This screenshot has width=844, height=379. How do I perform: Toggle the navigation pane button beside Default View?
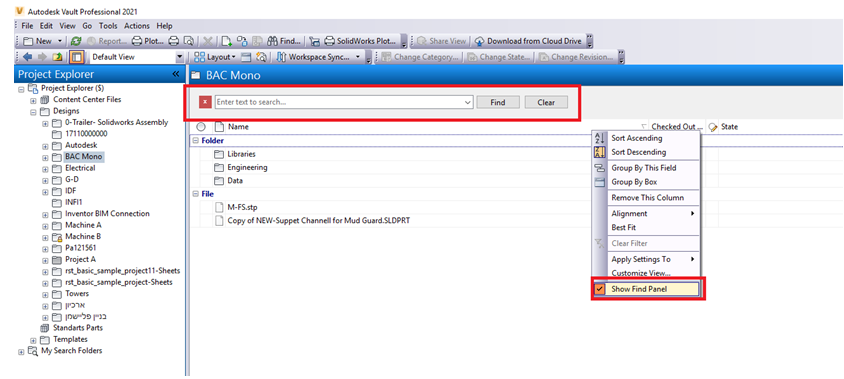click(x=76, y=57)
